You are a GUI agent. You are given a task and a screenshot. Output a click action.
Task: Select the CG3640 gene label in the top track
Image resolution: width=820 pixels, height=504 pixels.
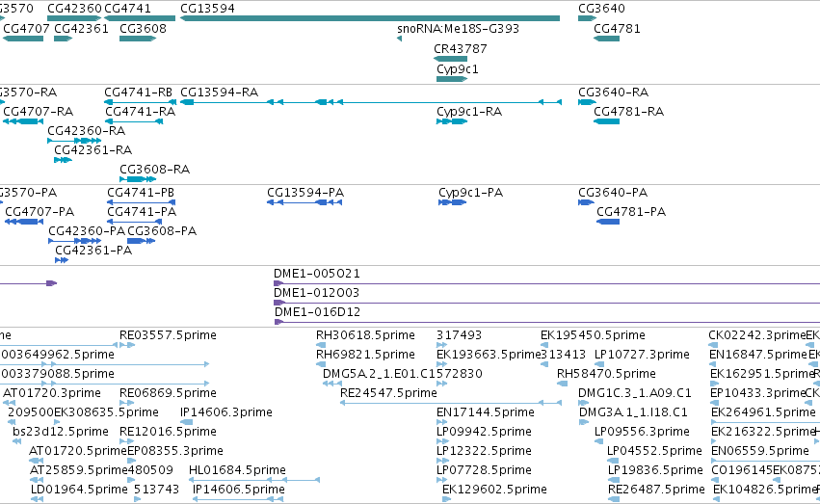[x=601, y=9]
